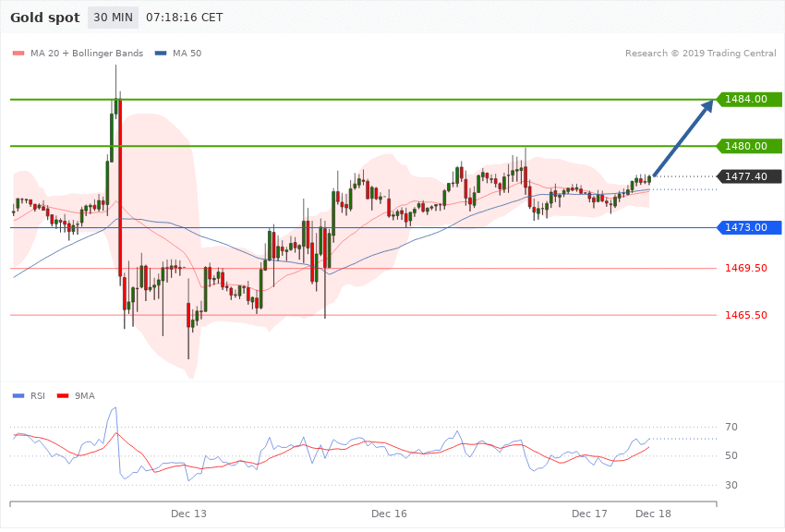
Task: Click the 1469.50 support level label
Action: (746, 268)
